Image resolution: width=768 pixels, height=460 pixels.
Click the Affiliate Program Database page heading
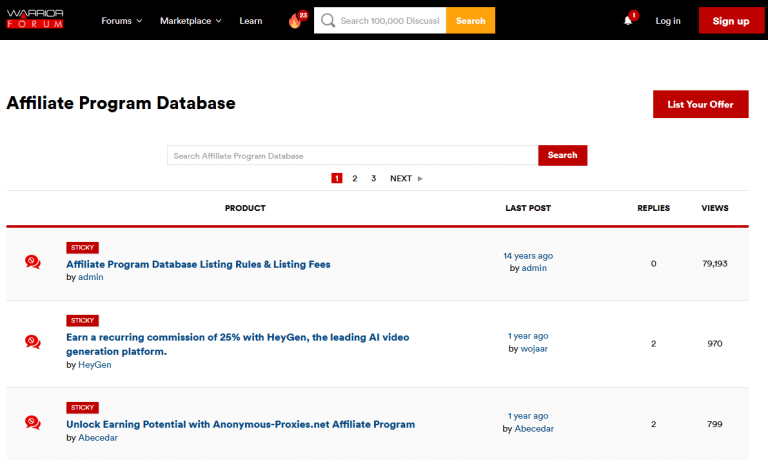click(x=121, y=103)
